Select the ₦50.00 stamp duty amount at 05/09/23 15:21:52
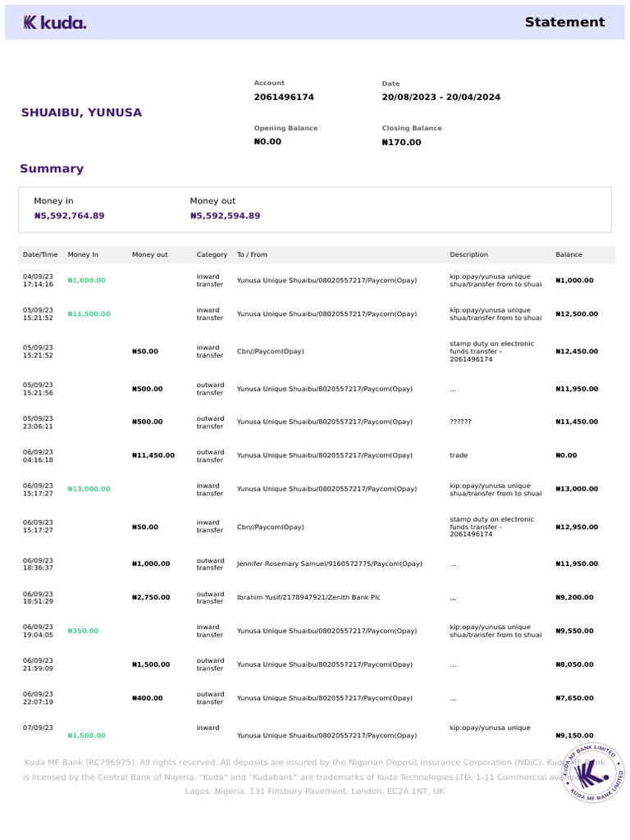Image resolution: width=630 pixels, height=840 pixels. tap(145, 351)
